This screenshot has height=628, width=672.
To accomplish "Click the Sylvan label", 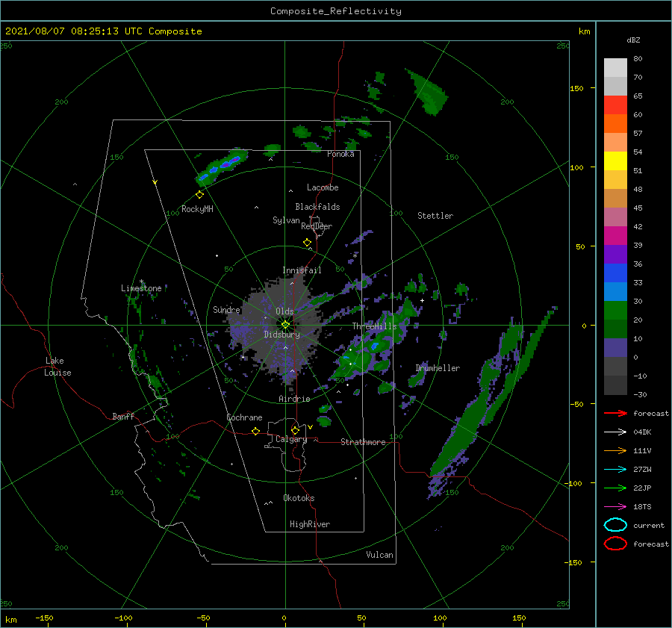I will (286, 220).
